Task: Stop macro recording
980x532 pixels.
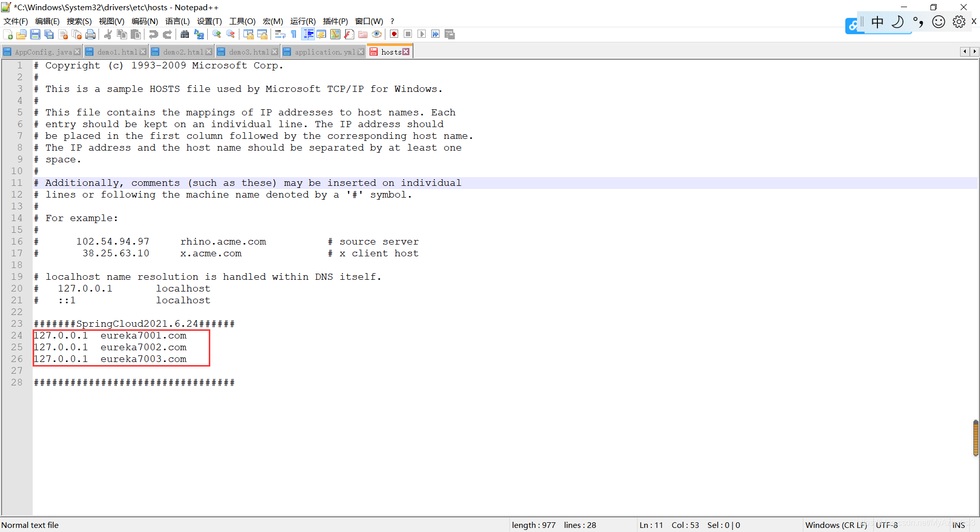Action: click(x=408, y=34)
